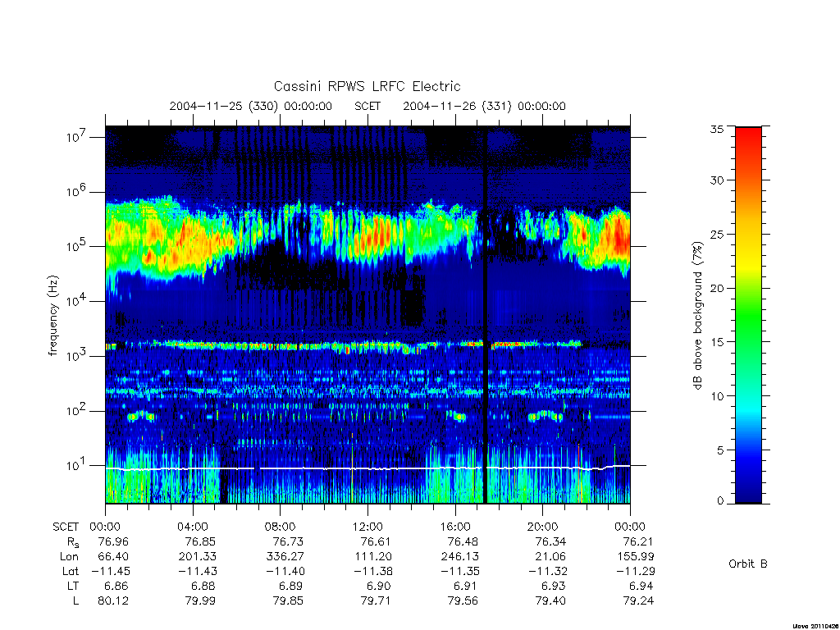The image size is (840, 630).
Task: Click the "12:00" time tick label
Action: coord(367,527)
